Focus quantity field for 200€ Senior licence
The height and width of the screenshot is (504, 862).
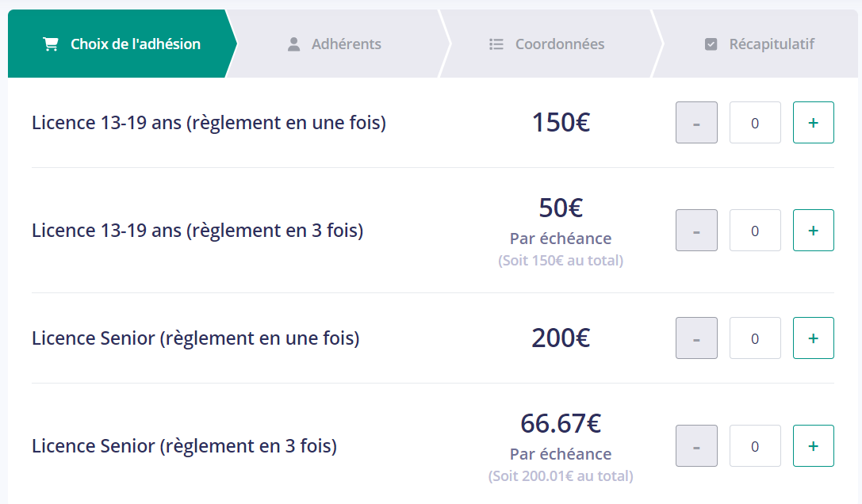(755, 338)
